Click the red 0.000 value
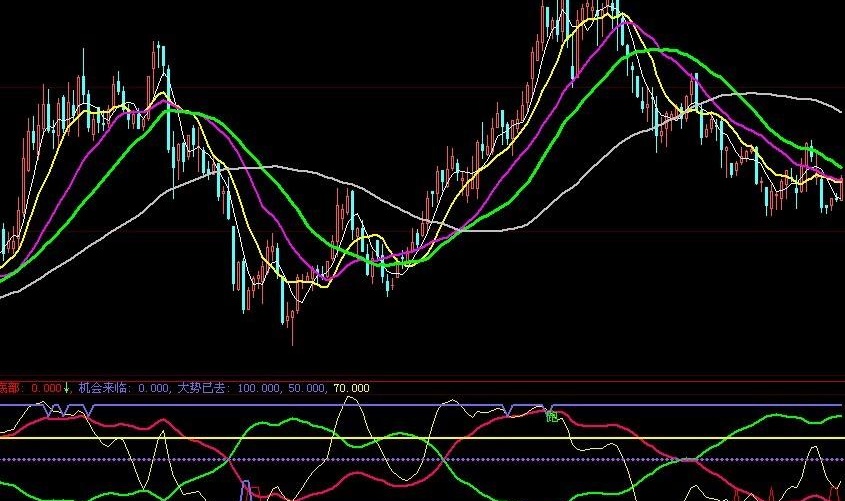Screen dimensions: 845x501 46,388
